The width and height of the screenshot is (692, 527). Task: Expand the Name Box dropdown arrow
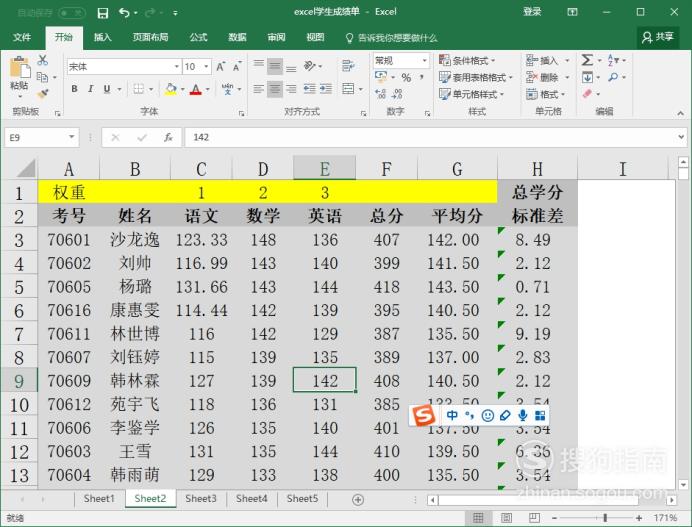pos(71,137)
